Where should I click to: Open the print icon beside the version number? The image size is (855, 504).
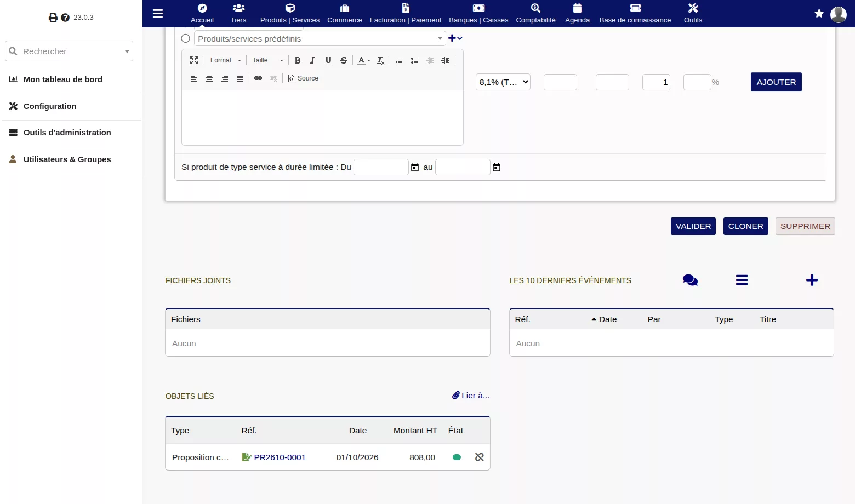(53, 18)
